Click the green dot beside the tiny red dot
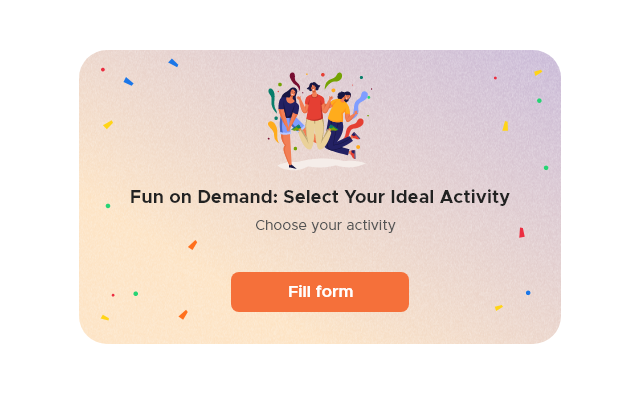Viewport: 640px width, 397px height. click(136, 294)
